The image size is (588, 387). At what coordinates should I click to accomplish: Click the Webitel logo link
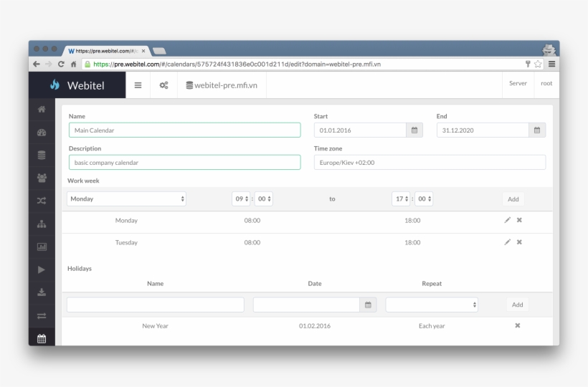tap(77, 85)
